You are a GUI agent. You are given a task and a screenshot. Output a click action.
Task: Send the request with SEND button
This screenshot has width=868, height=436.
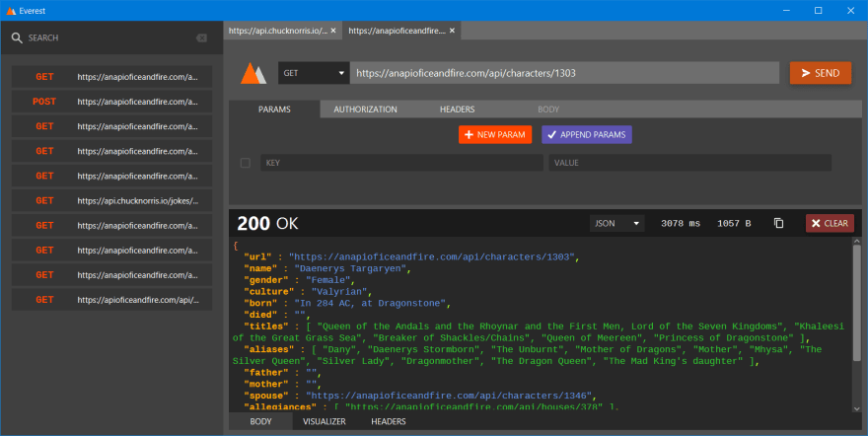point(821,73)
